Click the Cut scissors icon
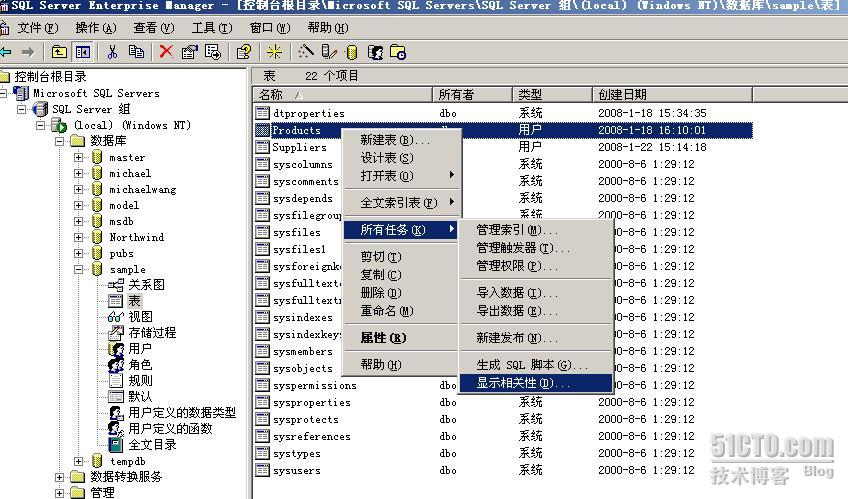The image size is (848, 499). [x=112, y=52]
